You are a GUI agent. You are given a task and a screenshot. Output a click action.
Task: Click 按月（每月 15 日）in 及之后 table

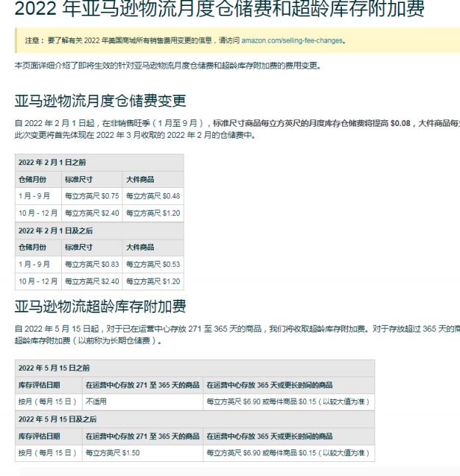49,453
